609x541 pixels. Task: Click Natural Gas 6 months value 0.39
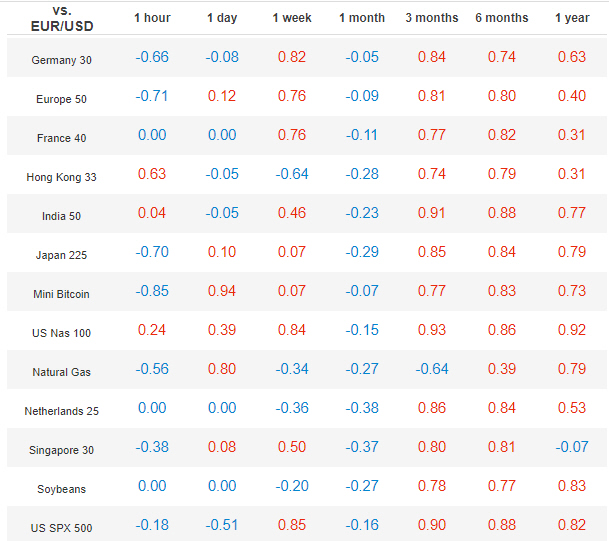pos(502,369)
